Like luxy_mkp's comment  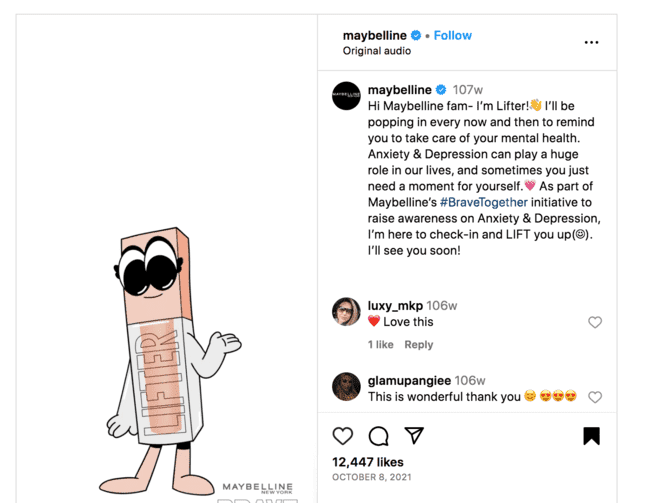595,322
